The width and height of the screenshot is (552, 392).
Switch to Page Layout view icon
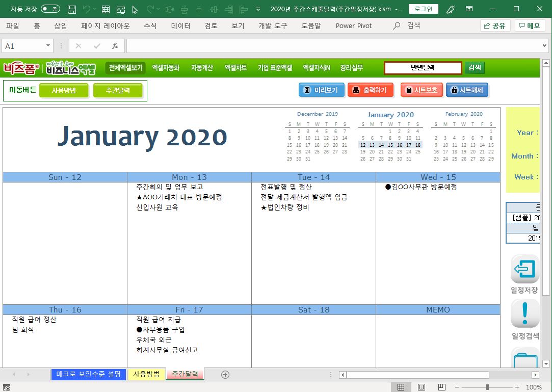pyautogui.click(x=422, y=387)
